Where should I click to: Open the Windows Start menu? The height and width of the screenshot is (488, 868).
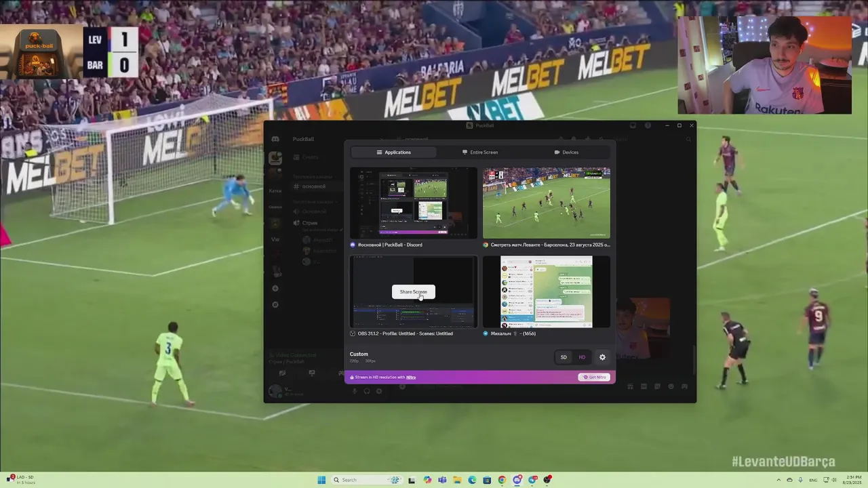click(x=321, y=480)
